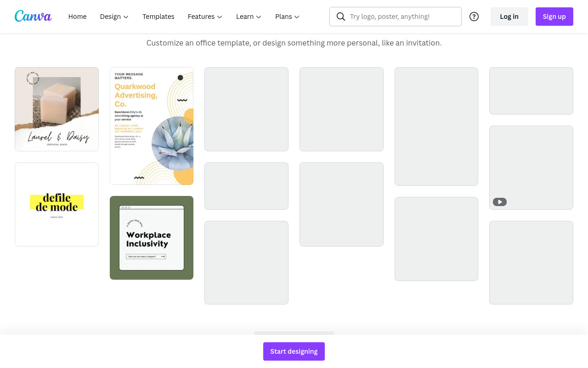Go to Home in the navigation bar
Viewport: 588px width, 368px height.
click(x=77, y=17)
